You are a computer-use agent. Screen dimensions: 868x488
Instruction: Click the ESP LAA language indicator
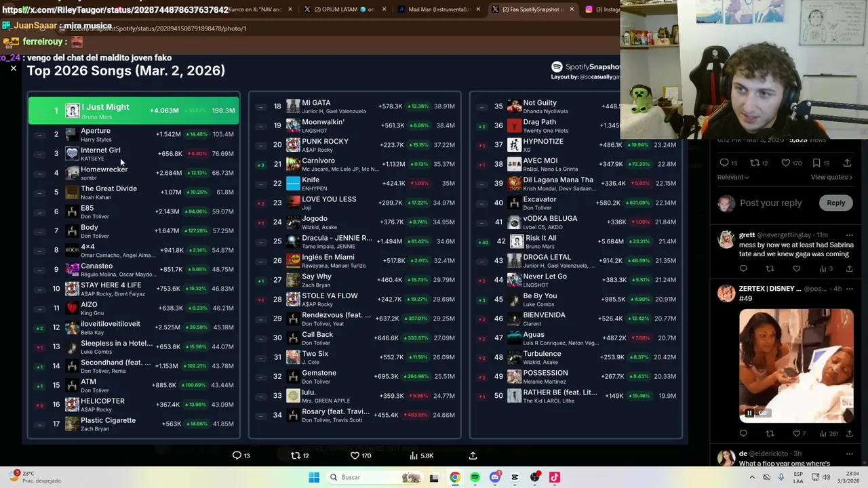pyautogui.click(x=799, y=477)
